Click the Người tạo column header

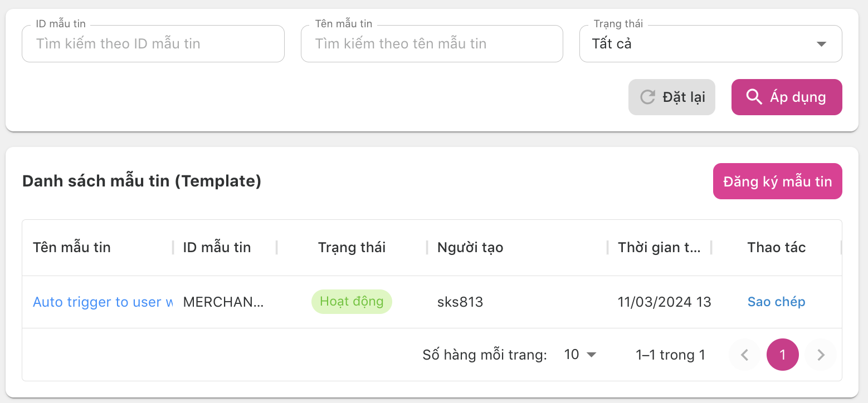tap(470, 248)
